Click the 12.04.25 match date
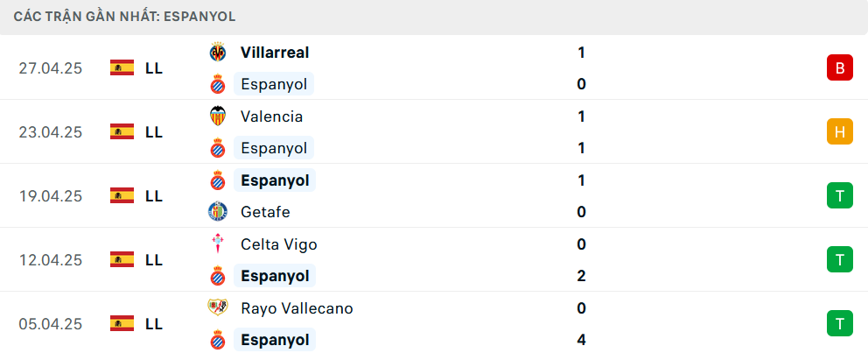Viewport: 868px width, 353px height. pos(51,260)
